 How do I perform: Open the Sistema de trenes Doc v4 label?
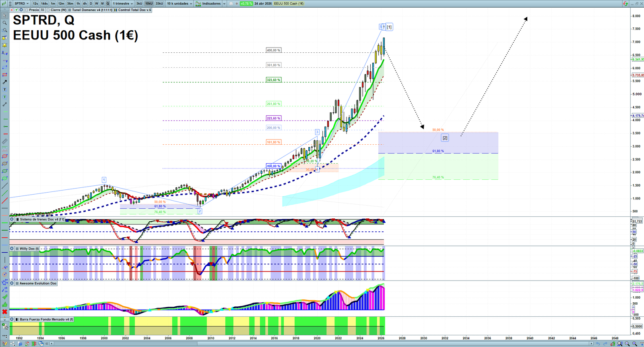pyautogui.click(x=42, y=220)
